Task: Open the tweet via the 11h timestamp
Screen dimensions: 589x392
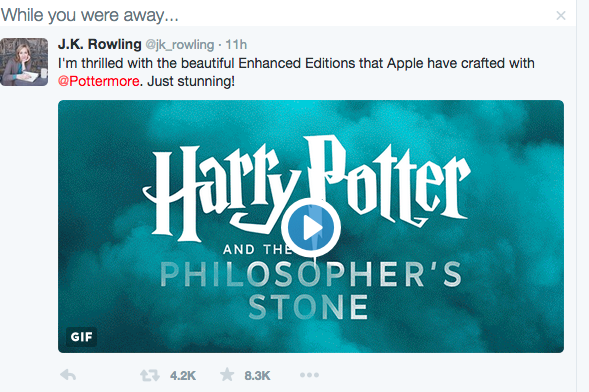Action: pyautogui.click(x=236, y=45)
